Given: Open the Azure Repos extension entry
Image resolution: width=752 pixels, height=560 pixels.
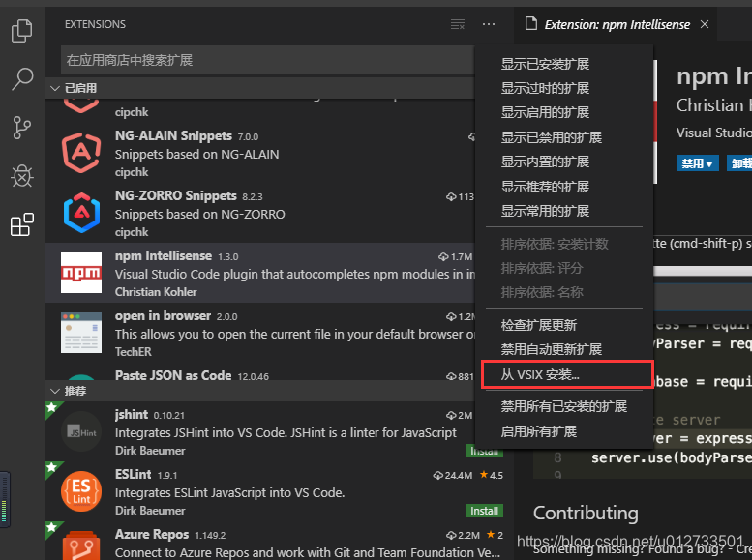Looking at the screenshot, I should pyautogui.click(x=280, y=541).
